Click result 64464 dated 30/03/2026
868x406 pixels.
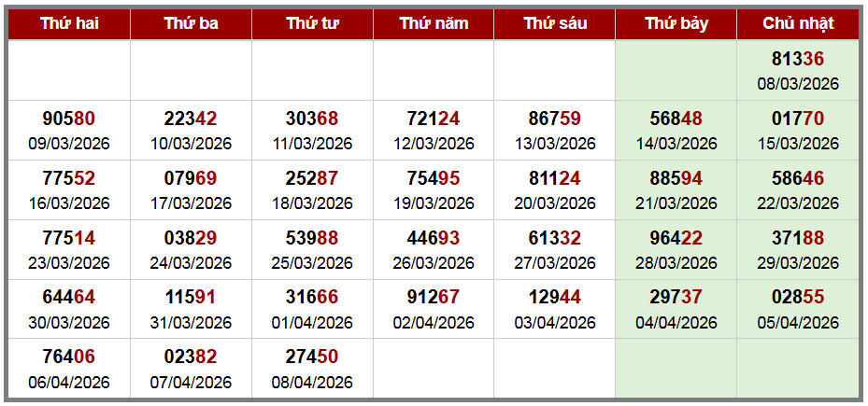(x=69, y=298)
